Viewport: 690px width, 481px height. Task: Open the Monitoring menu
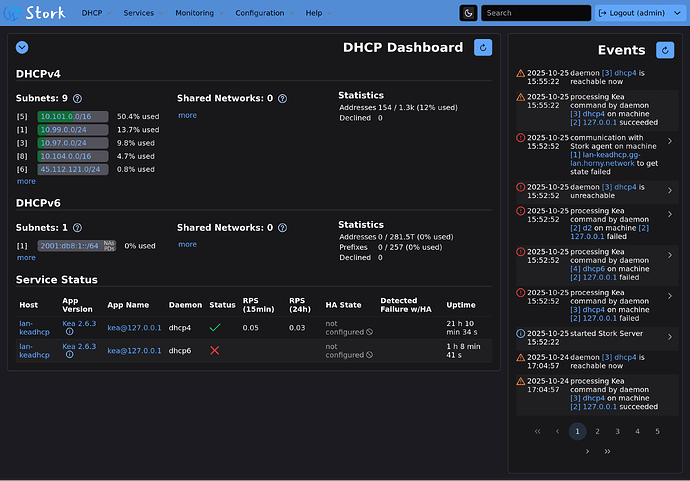pyautogui.click(x=199, y=13)
